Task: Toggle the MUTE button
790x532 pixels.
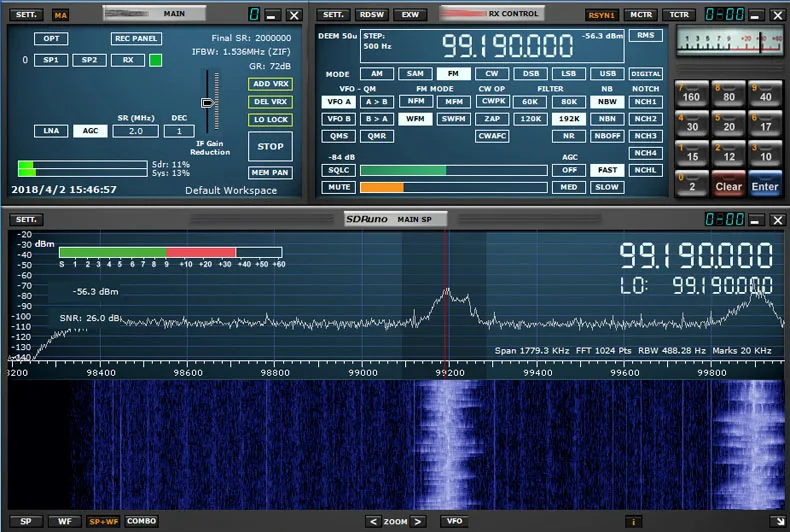Action: point(339,187)
